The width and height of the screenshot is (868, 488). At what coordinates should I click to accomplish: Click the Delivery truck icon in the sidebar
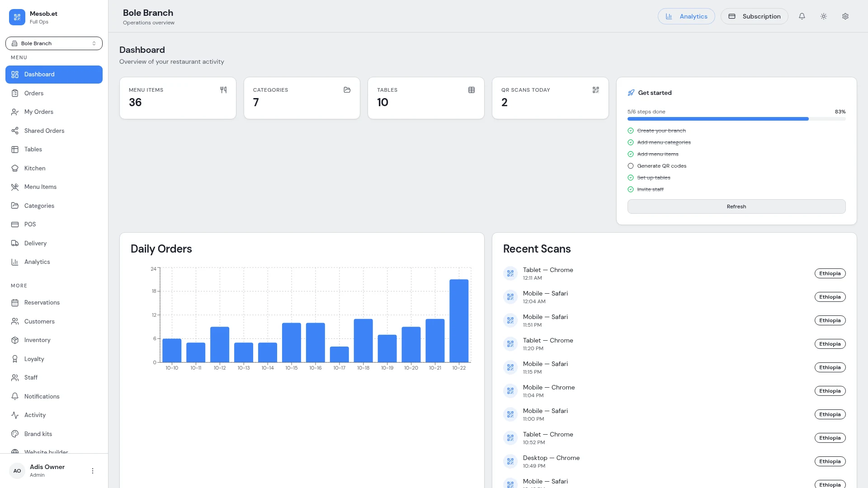pos(15,243)
